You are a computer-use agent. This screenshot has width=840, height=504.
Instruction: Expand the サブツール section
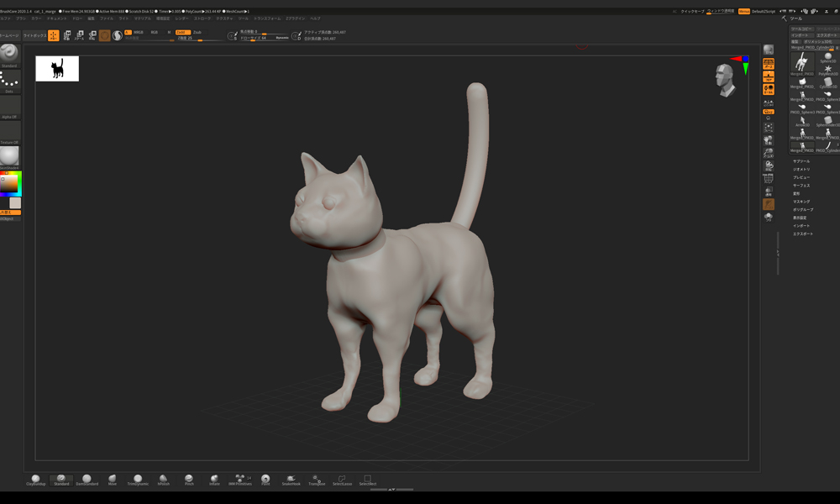pos(801,161)
